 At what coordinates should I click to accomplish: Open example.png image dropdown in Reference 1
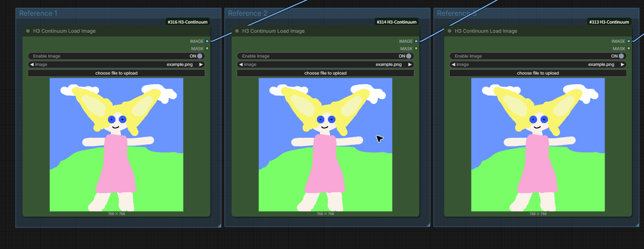(x=116, y=65)
